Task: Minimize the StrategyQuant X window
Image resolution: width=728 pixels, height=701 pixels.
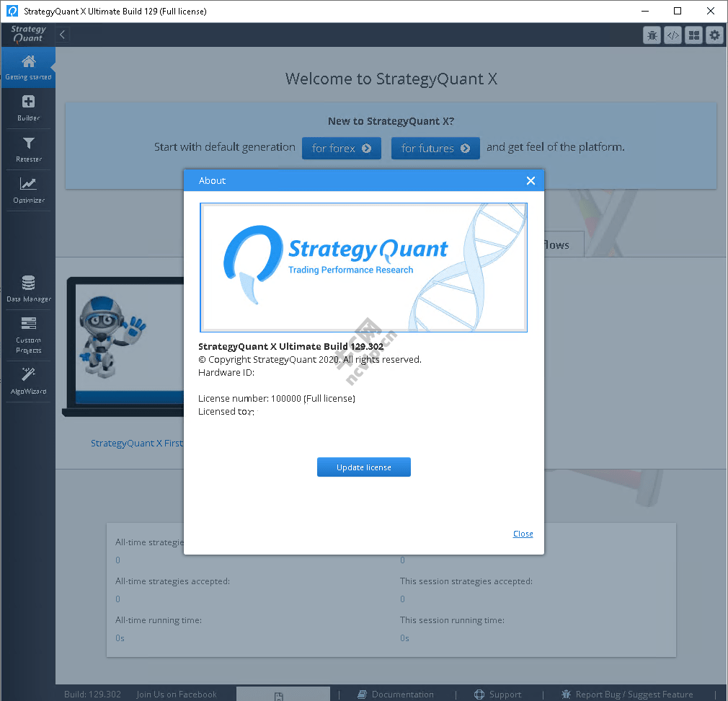Action: (x=645, y=11)
